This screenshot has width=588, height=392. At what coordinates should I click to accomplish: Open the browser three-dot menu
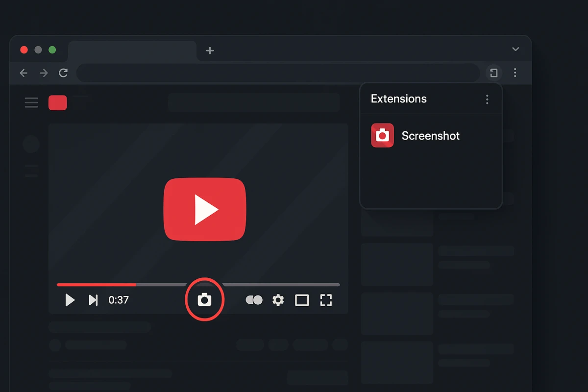pos(515,73)
